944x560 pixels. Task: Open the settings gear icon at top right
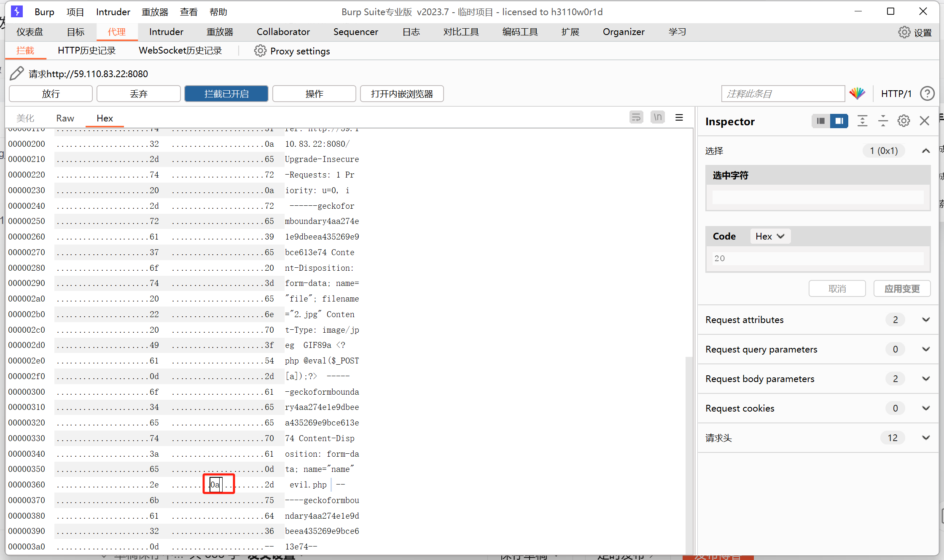pyautogui.click(x=904, y=32)
